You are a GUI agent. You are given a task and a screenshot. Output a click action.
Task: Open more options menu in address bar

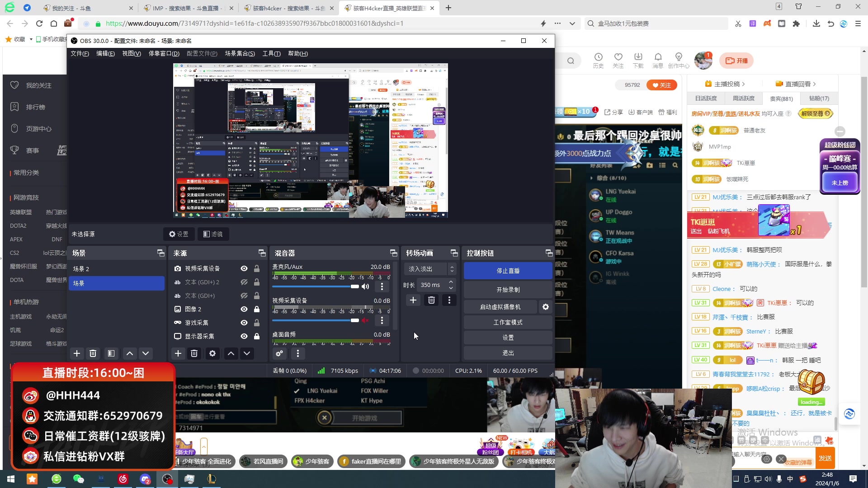(557, 23)
